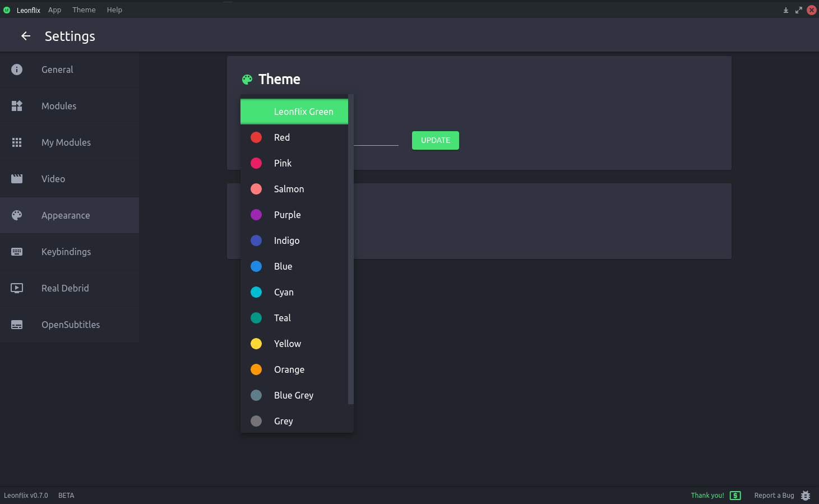Choose Purple from theme dropdown
819x504 pixels.
click(287, 215)
